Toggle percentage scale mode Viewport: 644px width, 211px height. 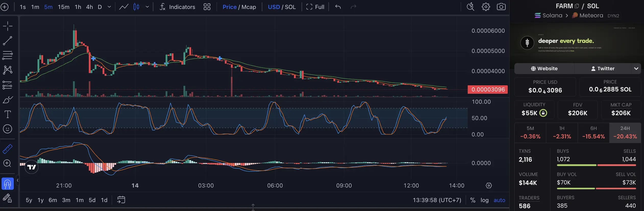tap(473, 200)
